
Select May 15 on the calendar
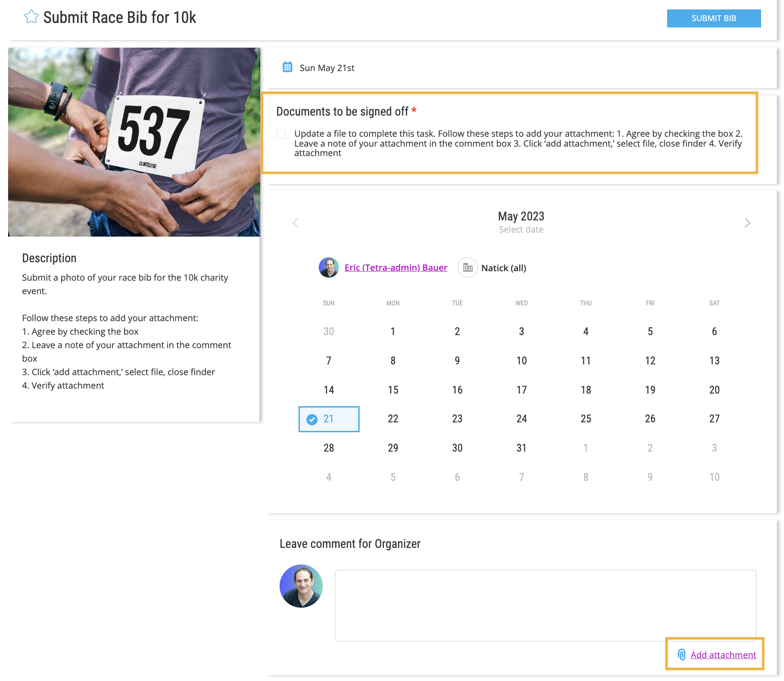click(x=393, y=390)
